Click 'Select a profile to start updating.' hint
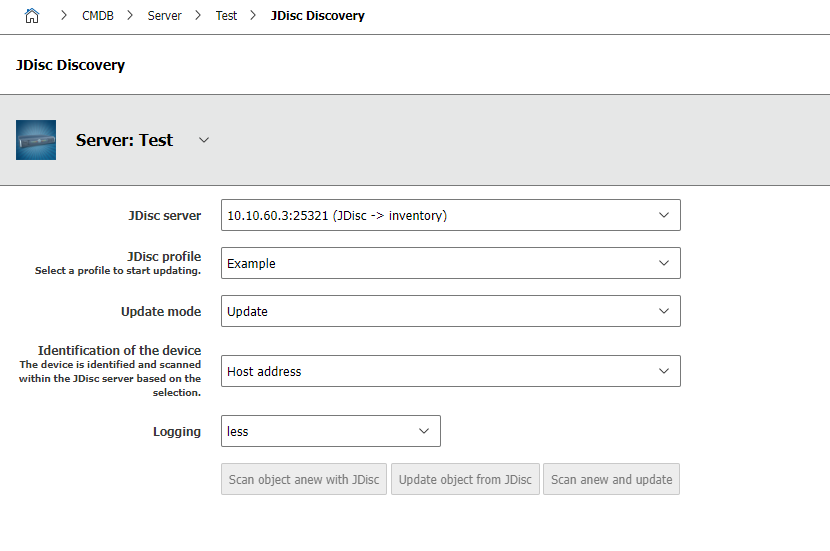Screen dimensions: 830x551 (x=118, y=270)
